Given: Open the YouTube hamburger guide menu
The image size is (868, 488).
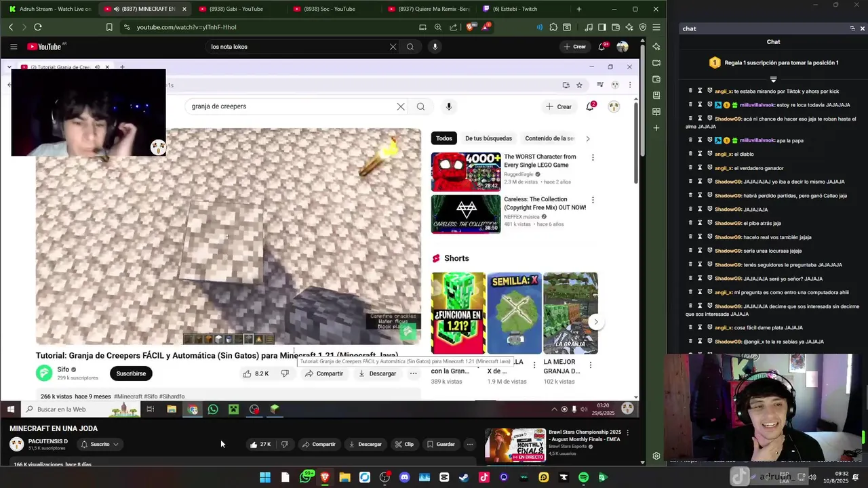Looking at the screenshot, I should (14, 47).
